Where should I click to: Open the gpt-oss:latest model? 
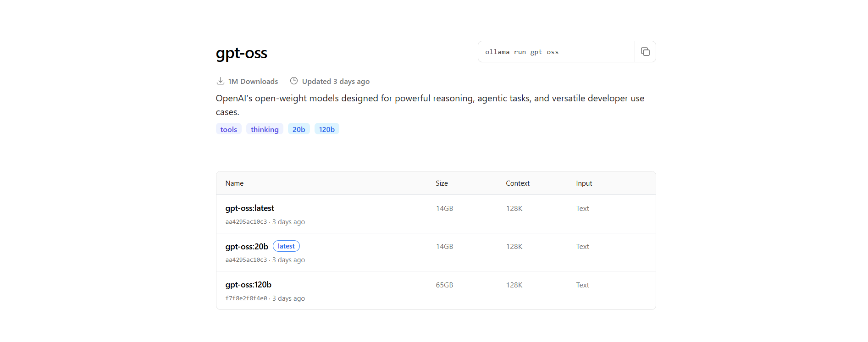pos(249,208)
